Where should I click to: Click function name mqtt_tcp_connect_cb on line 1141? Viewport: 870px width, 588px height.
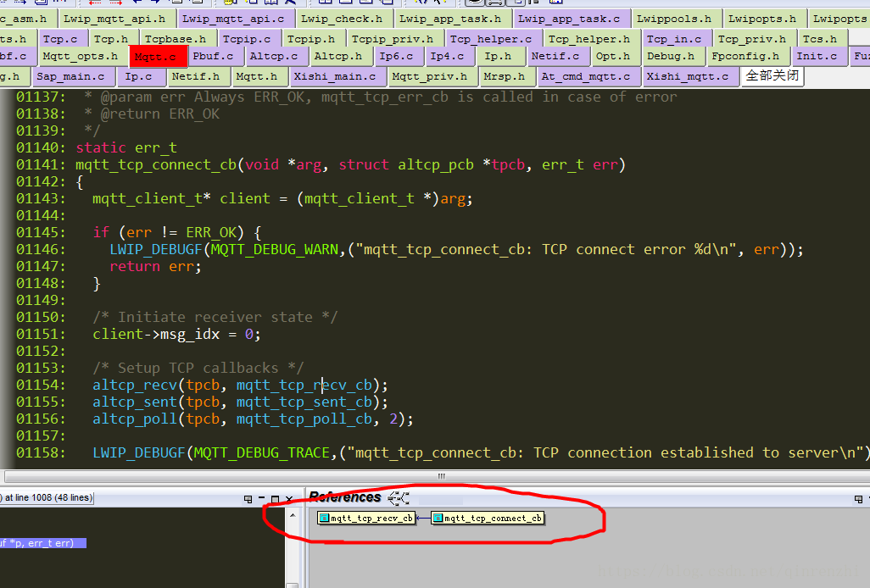click(156, 165)
